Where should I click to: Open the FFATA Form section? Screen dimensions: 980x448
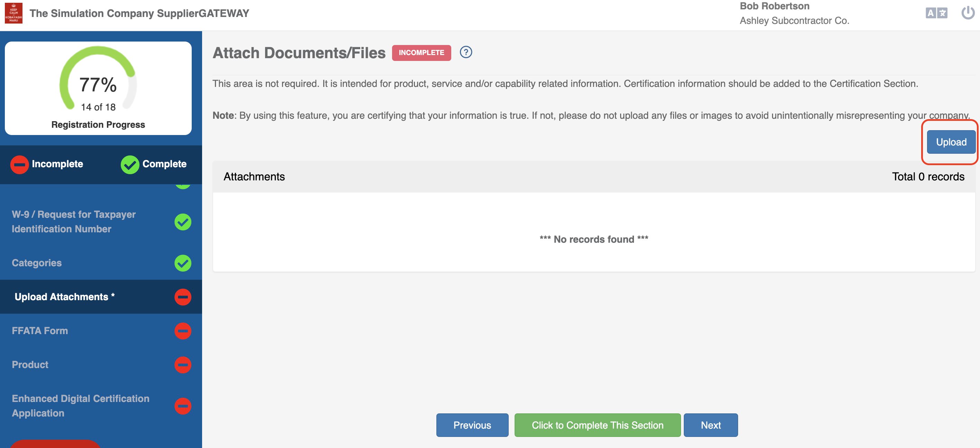click(x=40, y=331)
